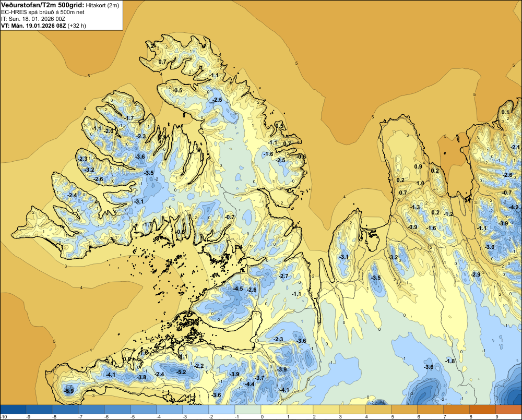Click the '-1.8' temperature value on the map
The image size is (522, 420).
click(x=450, y=361)
